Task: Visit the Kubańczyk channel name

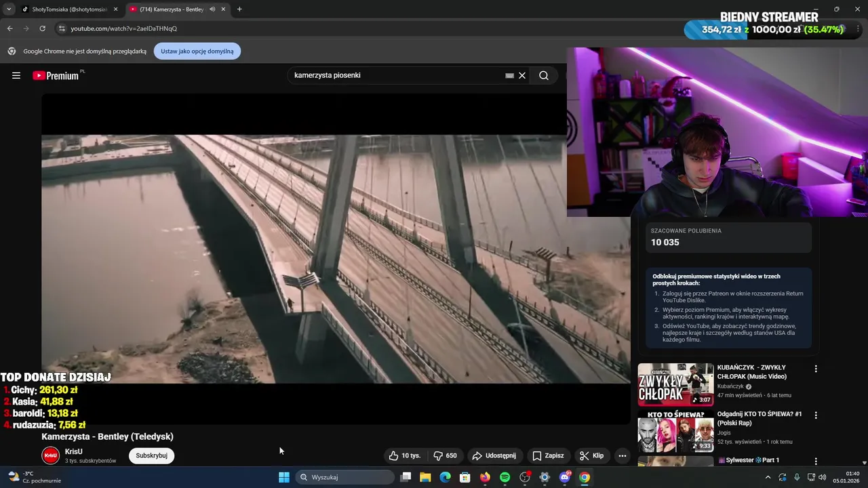Action: click(x=731, y=386)
